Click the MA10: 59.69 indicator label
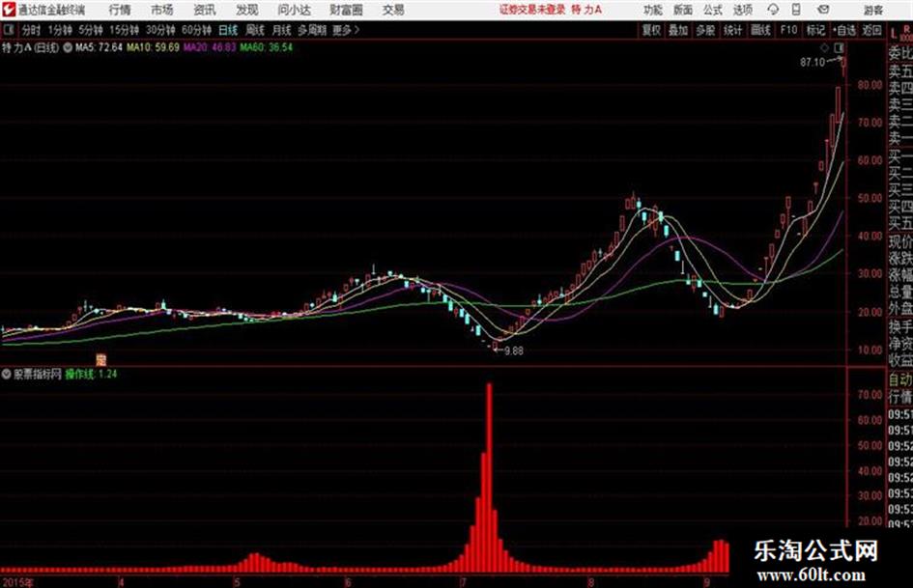 point(154,47)
